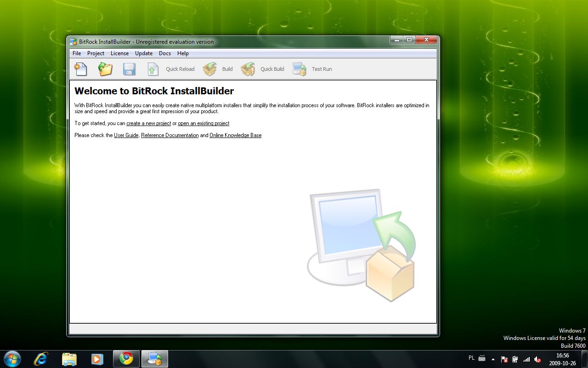Viewport: 588px width, 368px height.
Task: Click the Test Run toolbar icon
Action: point(300,69)
